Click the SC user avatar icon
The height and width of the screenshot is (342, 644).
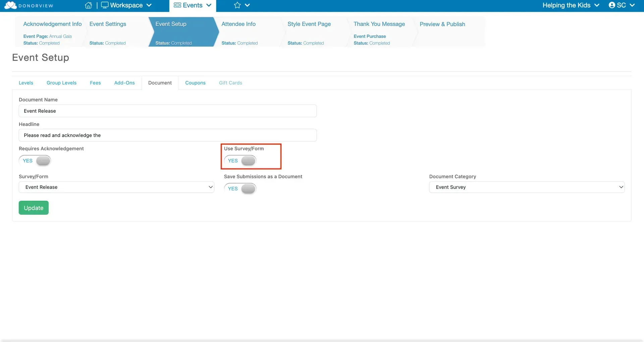[x=612, y=5]
